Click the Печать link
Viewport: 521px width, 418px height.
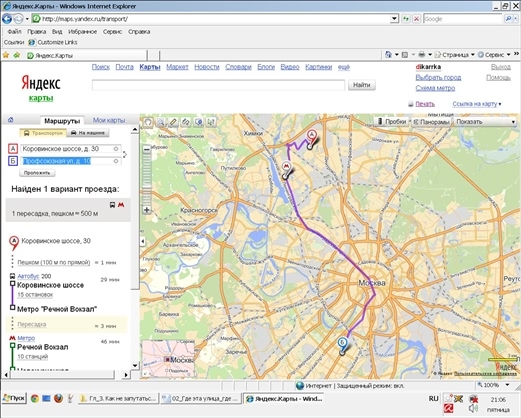pyautogui.click(x=425, y=104)
